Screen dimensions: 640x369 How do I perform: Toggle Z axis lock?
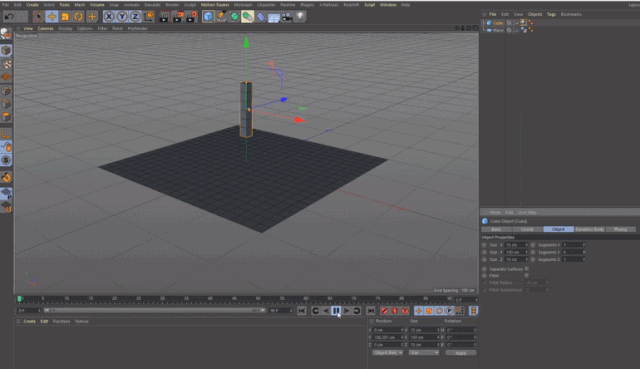click(x=135, y=16)
